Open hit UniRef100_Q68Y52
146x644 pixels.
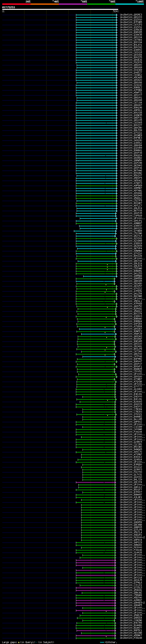tap(131, 306)
